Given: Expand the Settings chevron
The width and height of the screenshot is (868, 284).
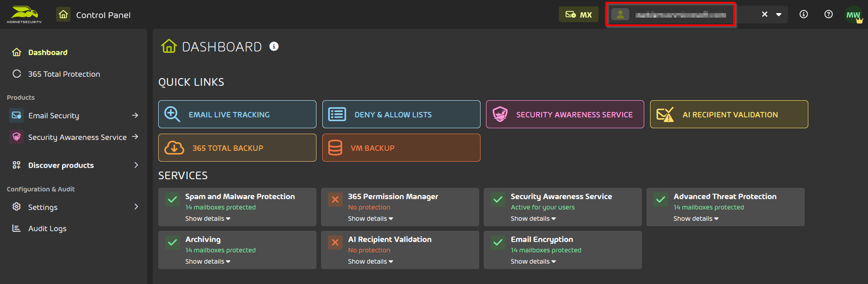Looking at the screenshot, I should [x=136, y=207].
